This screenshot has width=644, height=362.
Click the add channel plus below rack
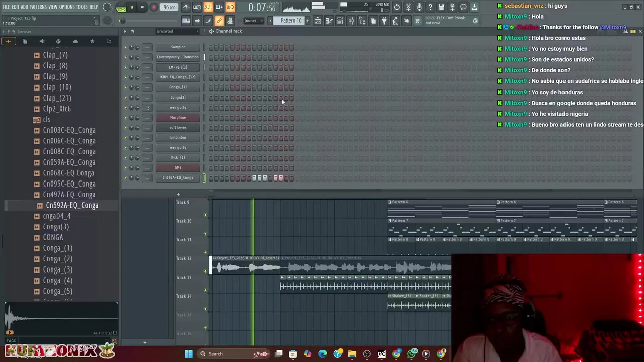(178, 194)
